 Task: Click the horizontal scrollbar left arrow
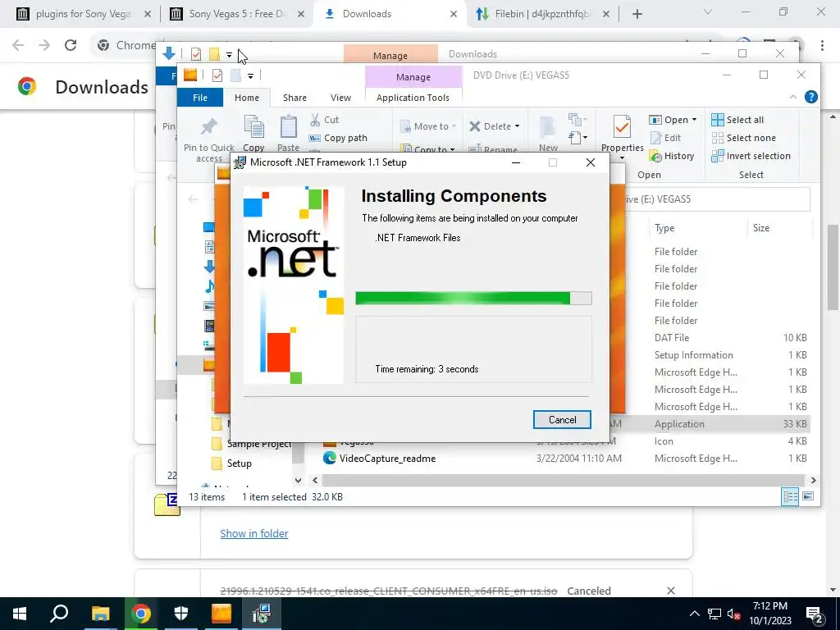(315, 480)
